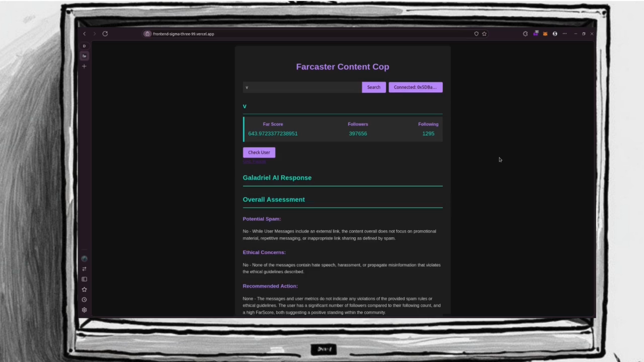Select the active site tab icon in sidebar
Image resolution: width=644 pixels, height=362 pixels.
click(x=84, y=56)
